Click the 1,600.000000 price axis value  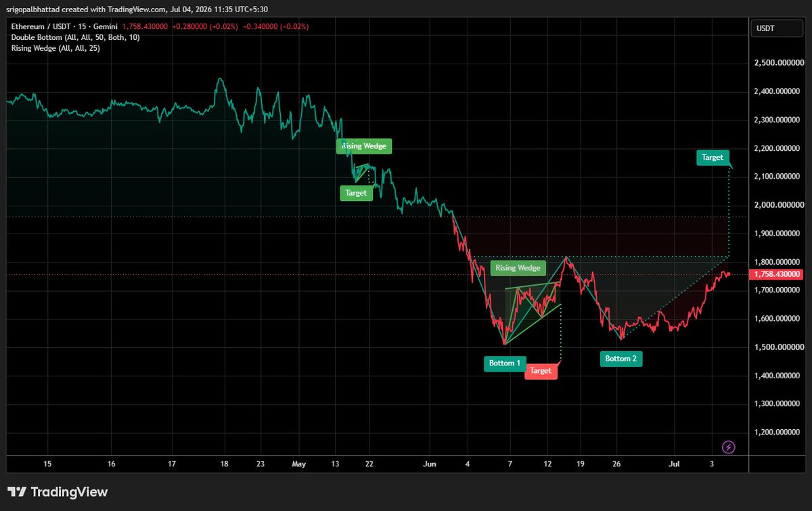pos(778,319)
